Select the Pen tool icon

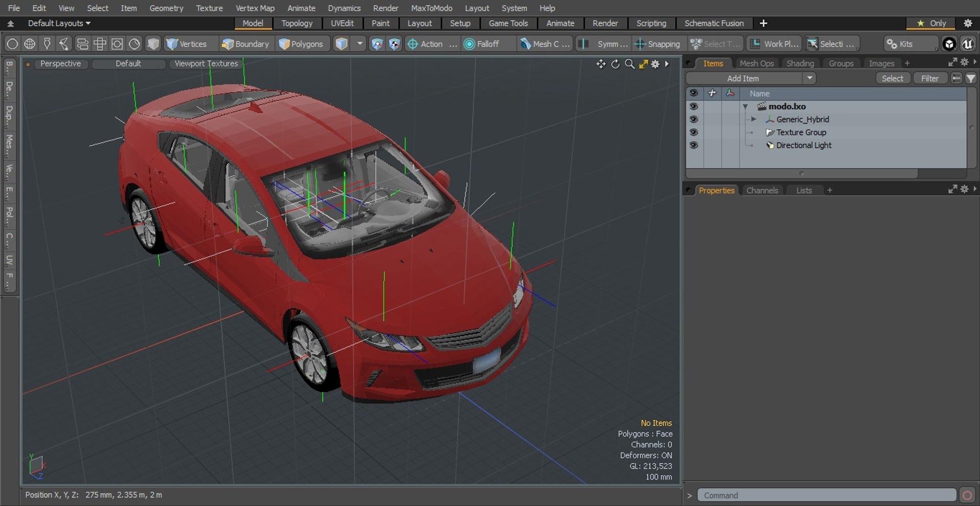pyautogui.click(x=47, y=44)
